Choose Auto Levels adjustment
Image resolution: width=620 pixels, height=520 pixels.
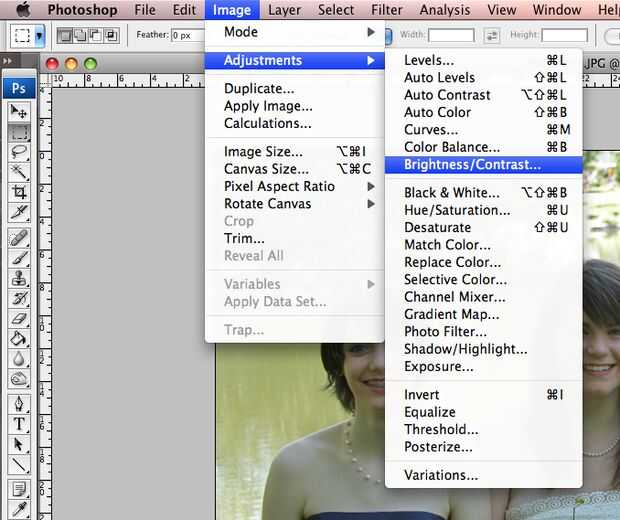pyautogui.click(x=484, y=78)
